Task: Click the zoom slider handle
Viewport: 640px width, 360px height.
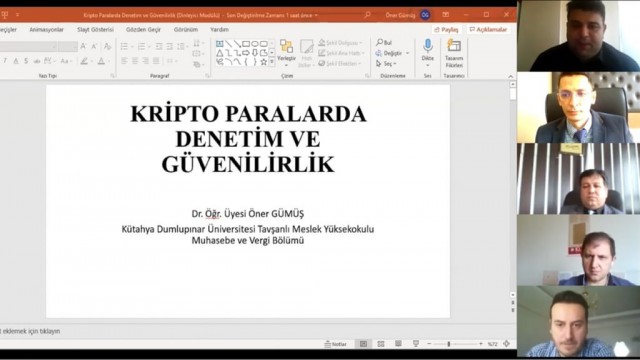Action: [449, 344]
